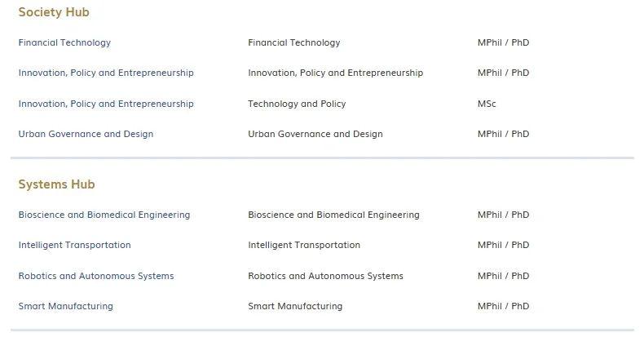Click the Systems Hub heading
This screenshot has height=346, width=644.
click(x=56, y=184)
